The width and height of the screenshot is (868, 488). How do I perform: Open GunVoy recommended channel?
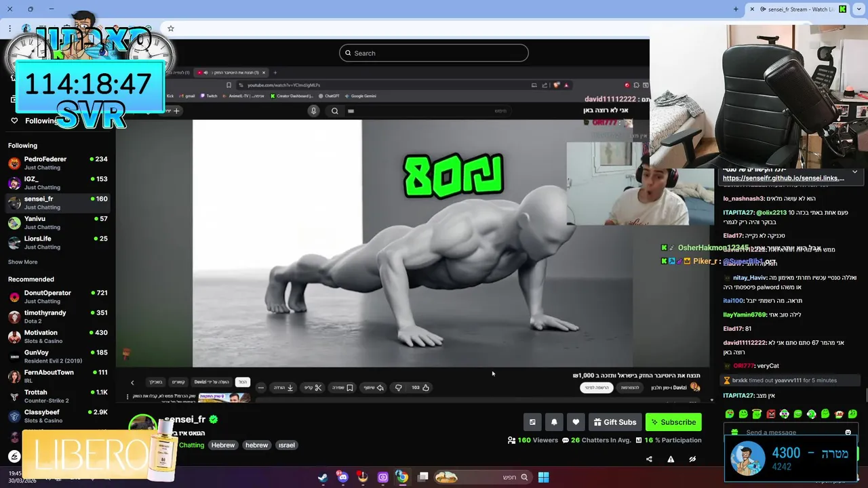point(58,357)
